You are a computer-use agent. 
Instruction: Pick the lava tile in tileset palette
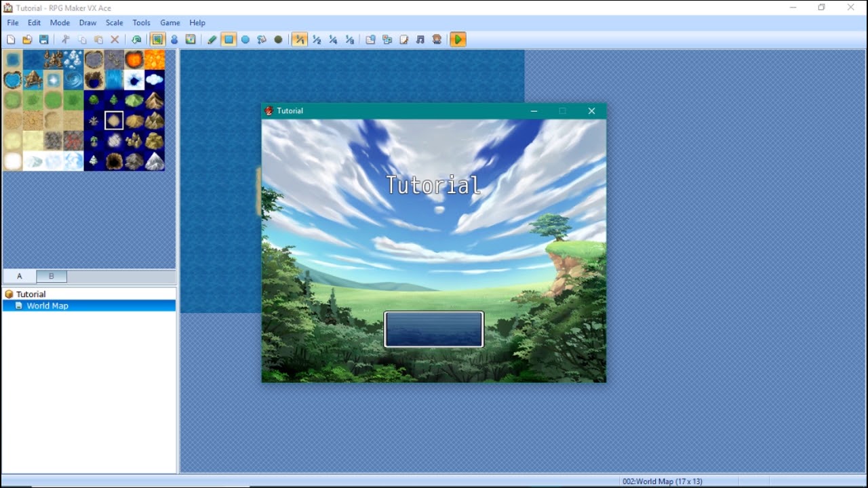[x=155, y=60]
